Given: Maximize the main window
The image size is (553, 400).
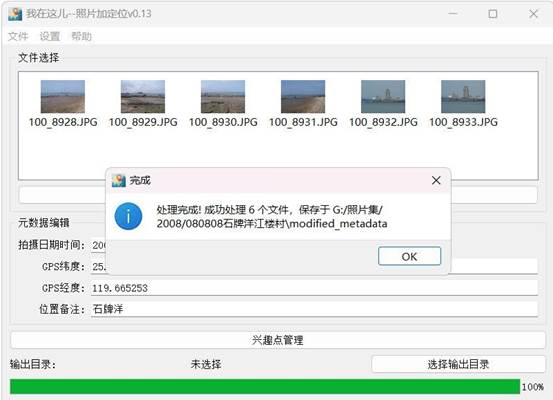Looking at the screenshot, I should [x=493, y=14].
